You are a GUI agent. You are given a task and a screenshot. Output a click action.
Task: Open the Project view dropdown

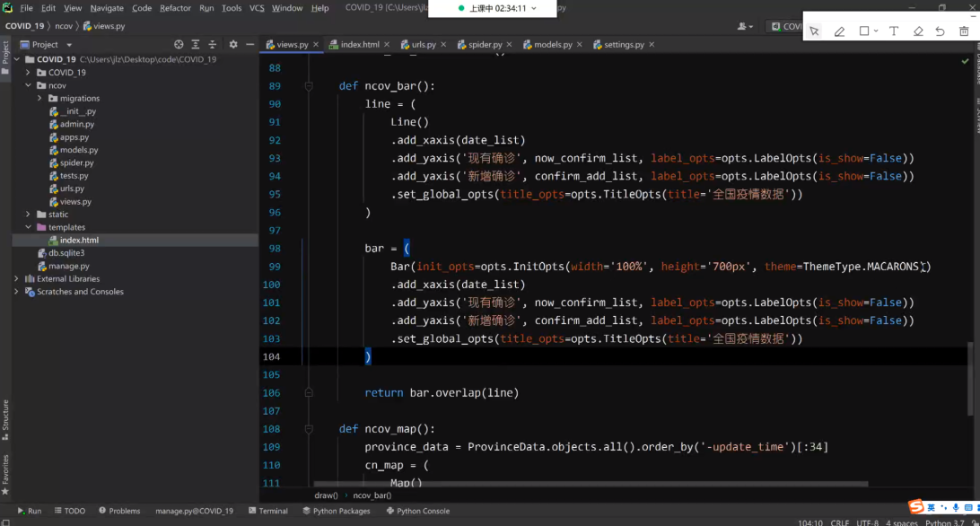[69, 45]
